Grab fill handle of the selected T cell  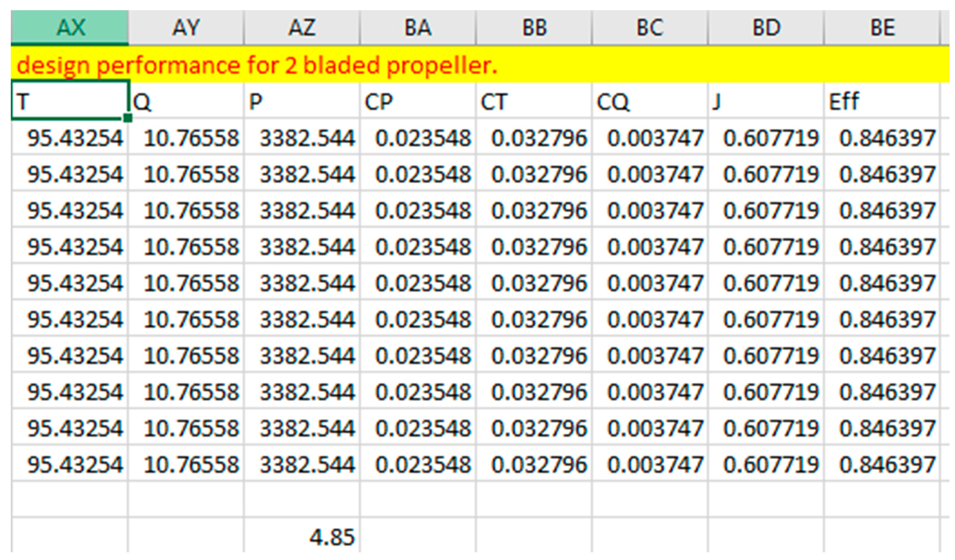tap(128, 118)
